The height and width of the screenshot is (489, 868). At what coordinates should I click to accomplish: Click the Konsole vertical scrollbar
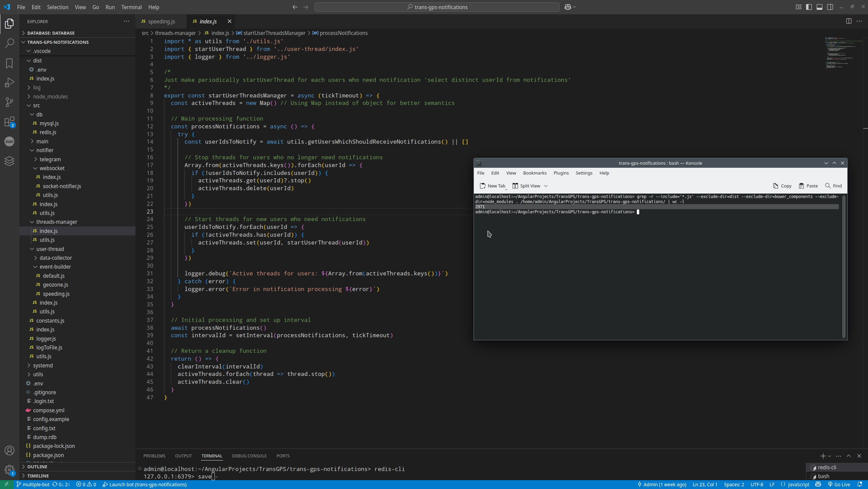844,267
